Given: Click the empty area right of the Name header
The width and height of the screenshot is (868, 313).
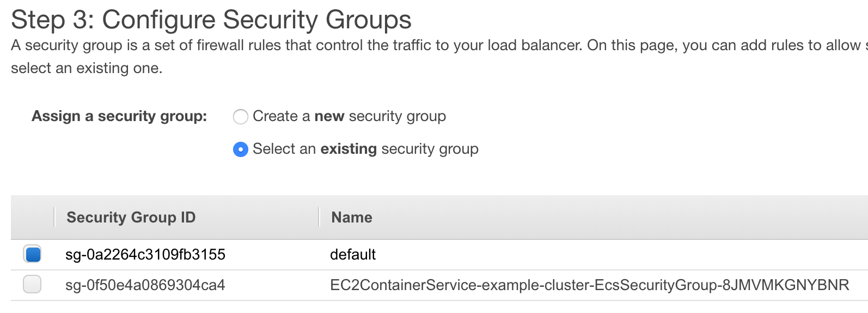Looking at the screenshot, I should coord(599,217).
